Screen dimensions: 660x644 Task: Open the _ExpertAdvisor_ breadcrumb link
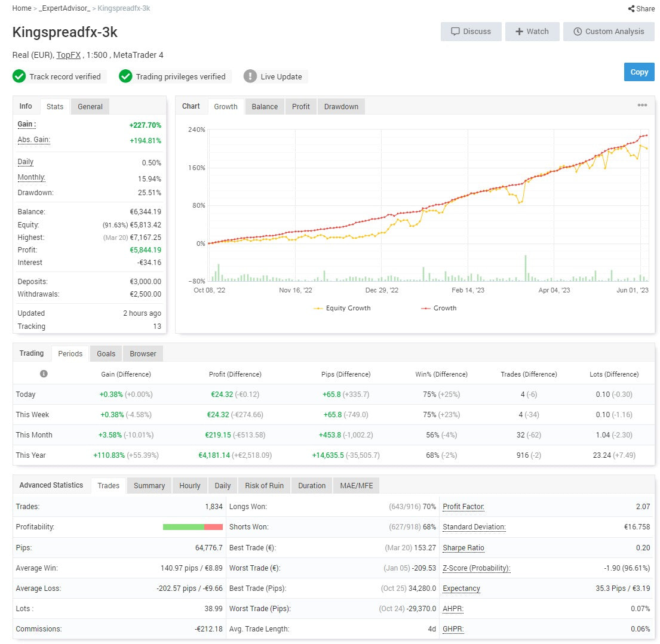[65, 8]
